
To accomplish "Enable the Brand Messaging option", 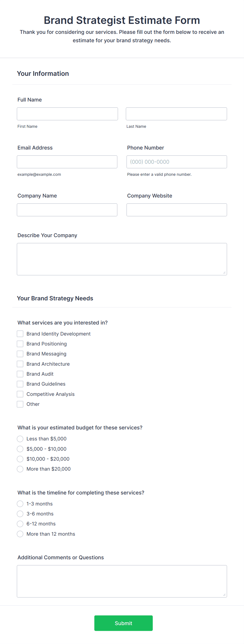I will tap(20, 354).
